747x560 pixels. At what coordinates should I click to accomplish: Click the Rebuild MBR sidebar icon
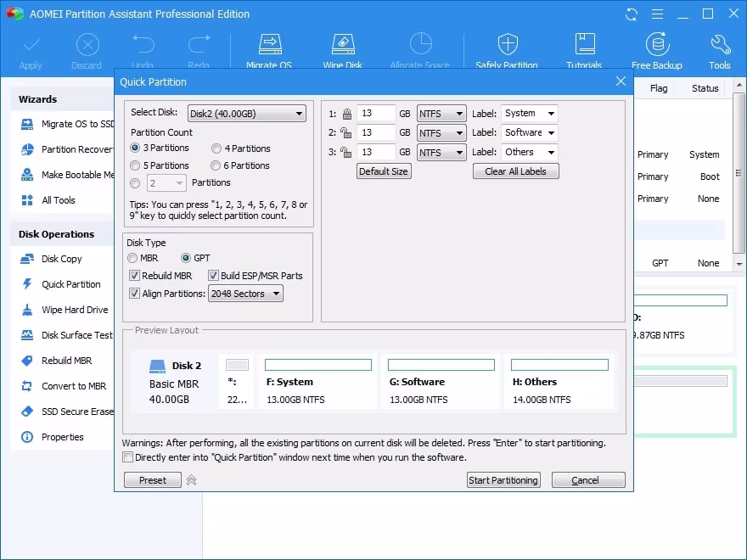(27, 361)
